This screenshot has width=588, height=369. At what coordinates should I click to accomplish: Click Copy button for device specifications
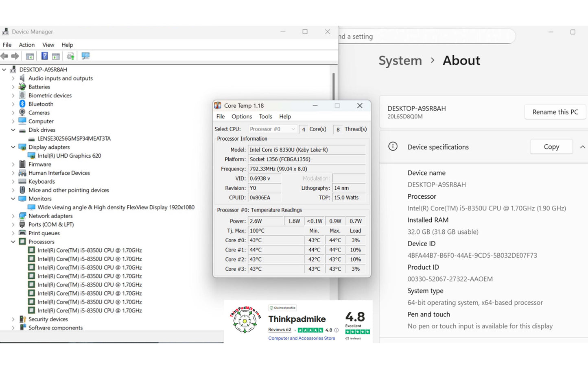(x=551, y=147)
